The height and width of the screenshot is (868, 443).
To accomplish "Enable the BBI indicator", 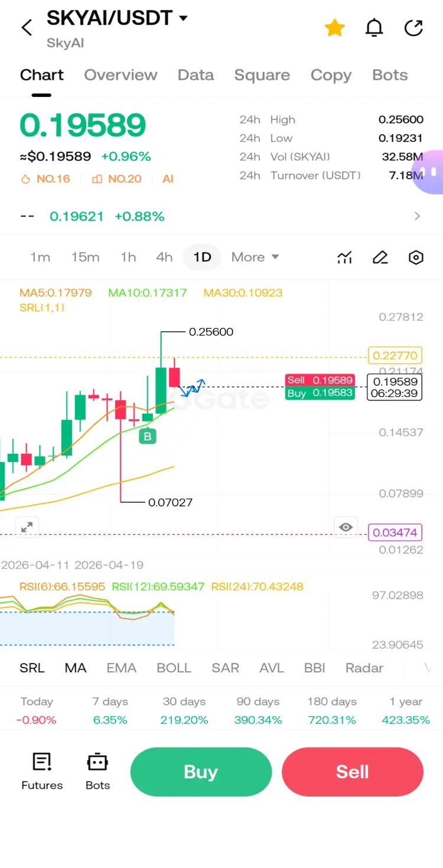I will pos(315,668).
